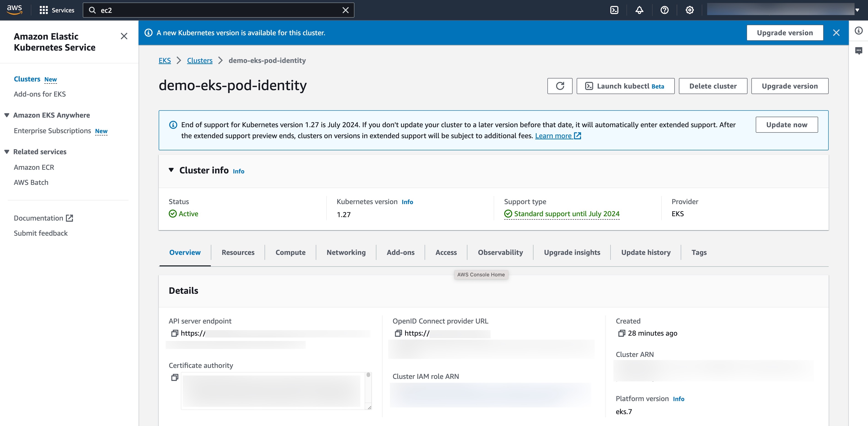Open Add-ons for EKS
This screenshot has width=868, height=426.
tap(40, 94)
